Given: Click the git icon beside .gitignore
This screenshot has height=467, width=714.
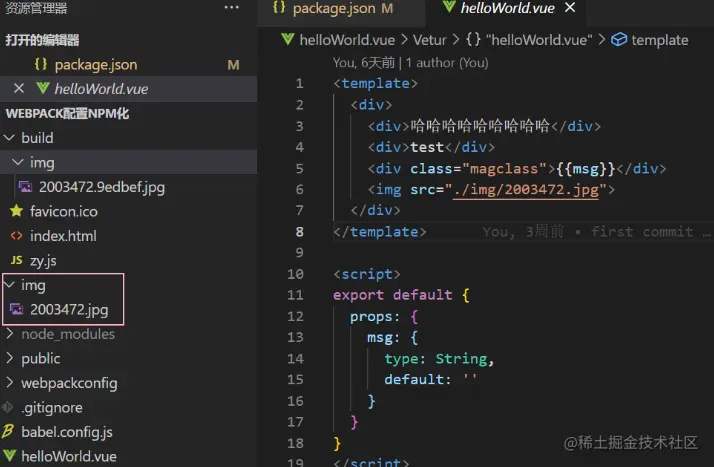Looking at the screenshot, I should tap(8, 407).
